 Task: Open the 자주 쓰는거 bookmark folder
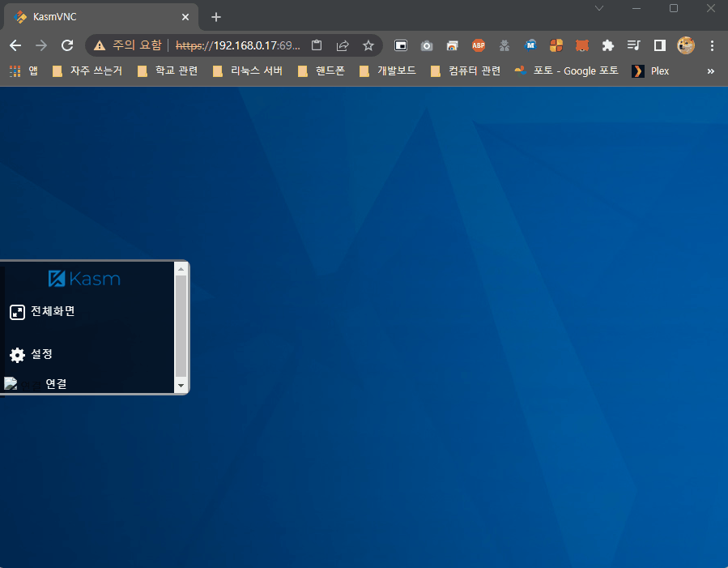(x=87, y=71)
